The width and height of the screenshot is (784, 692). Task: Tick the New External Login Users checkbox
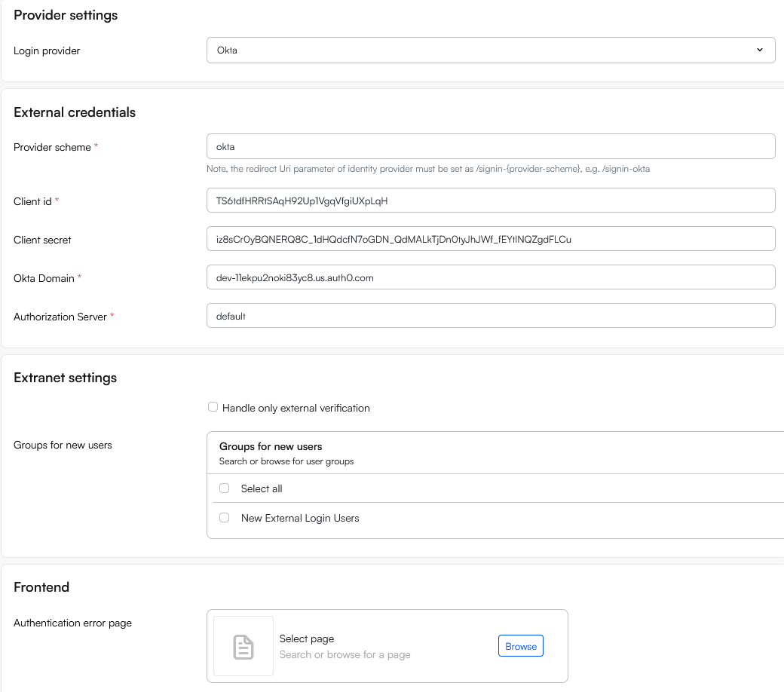click(x=224, y=518)
